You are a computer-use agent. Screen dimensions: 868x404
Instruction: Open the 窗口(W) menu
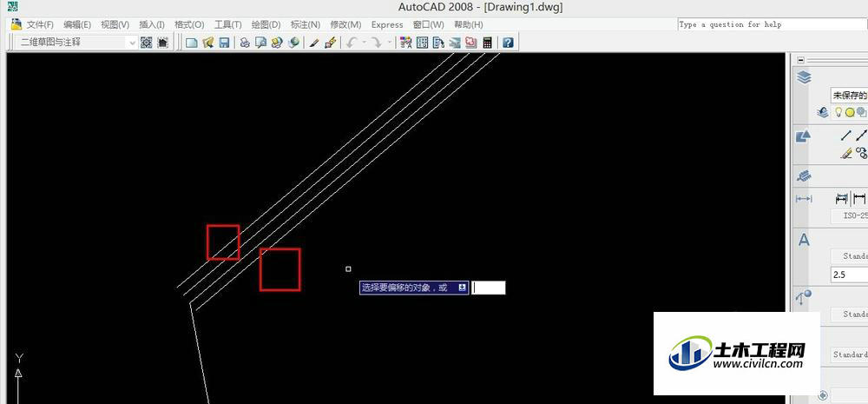coord(429,24)
